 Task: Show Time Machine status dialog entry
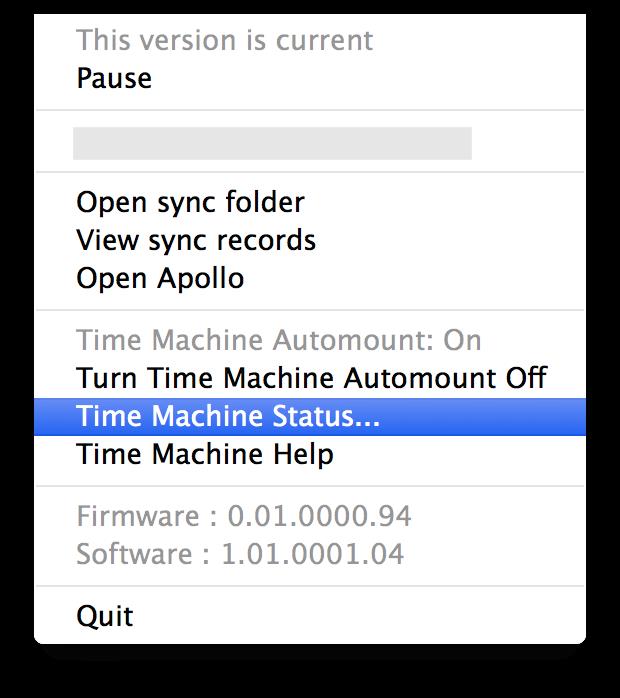pyautogui.click(x=310, y=417)
